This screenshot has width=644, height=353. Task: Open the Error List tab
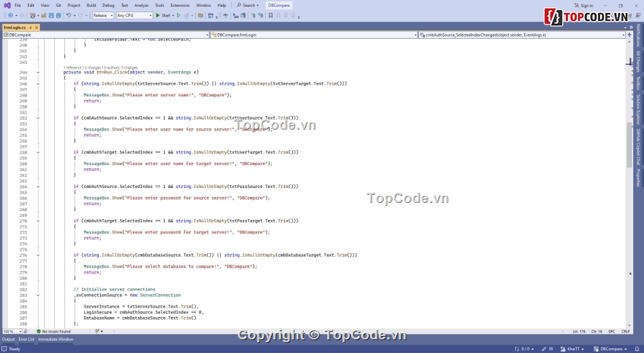pyautogui.click(x=26, y=339)
